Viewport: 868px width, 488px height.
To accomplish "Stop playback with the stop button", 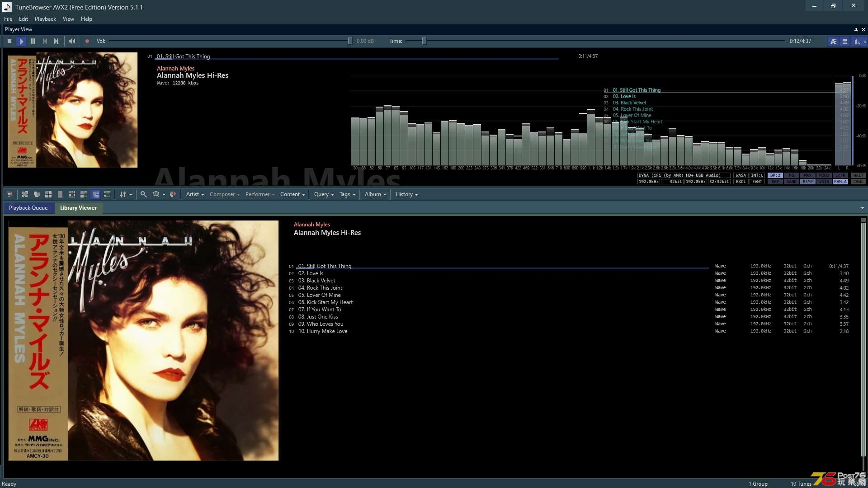I will coord(9,41).
